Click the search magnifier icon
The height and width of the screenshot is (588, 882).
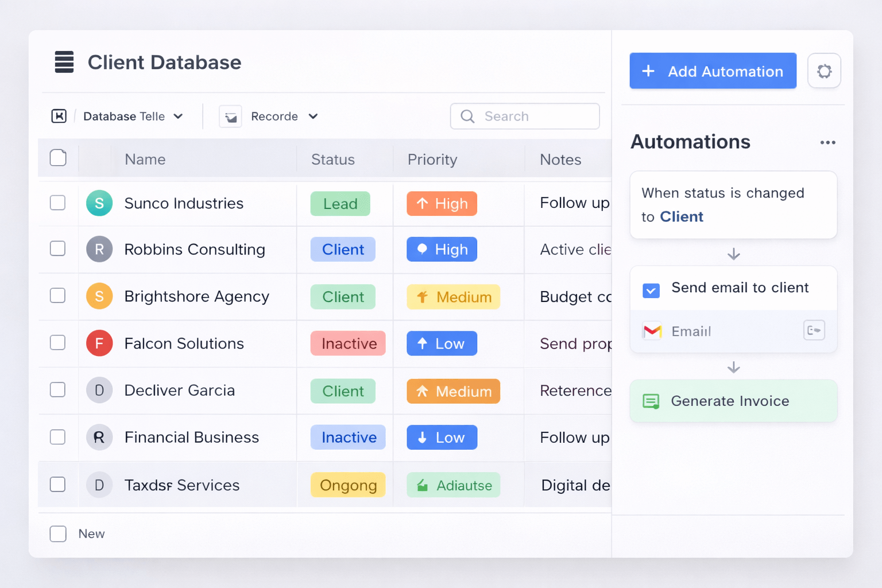click(467, 117)
